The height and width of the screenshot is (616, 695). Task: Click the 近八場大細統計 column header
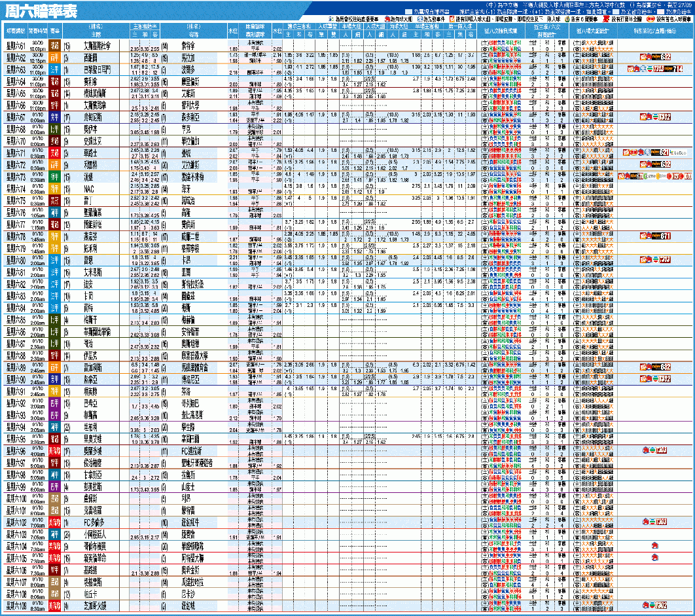click(x=593, y=31)
